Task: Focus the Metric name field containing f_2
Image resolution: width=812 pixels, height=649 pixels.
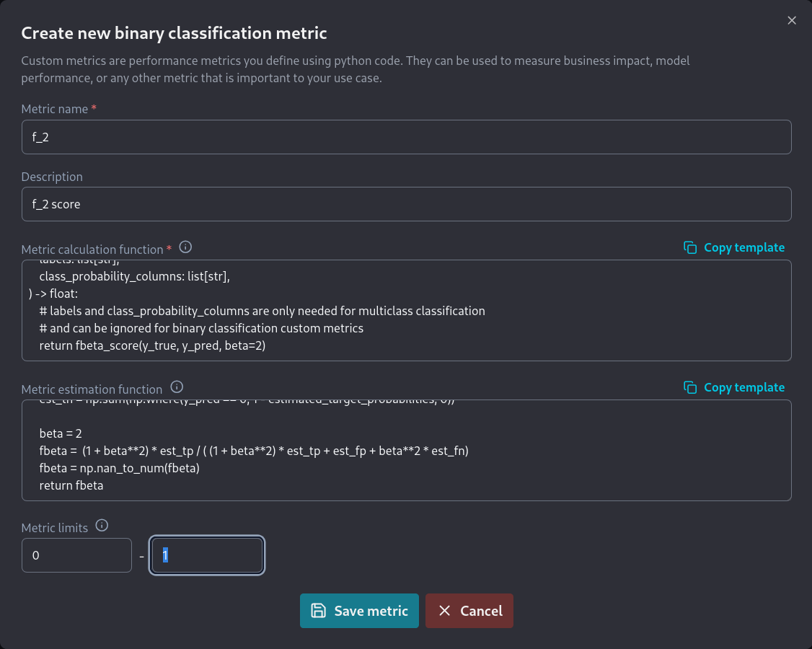Action: click(x=406, y=137)
